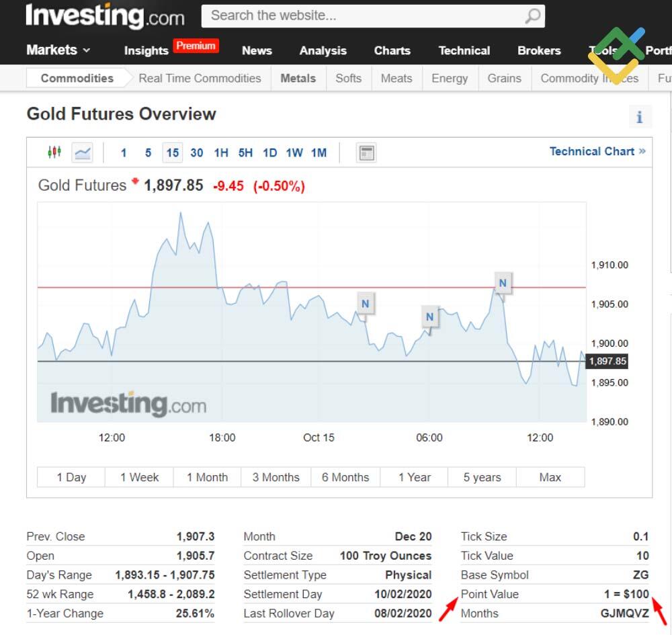Select the area chart type icon
The width and height of the screenshot is (672, 635).
click(83, 153)
